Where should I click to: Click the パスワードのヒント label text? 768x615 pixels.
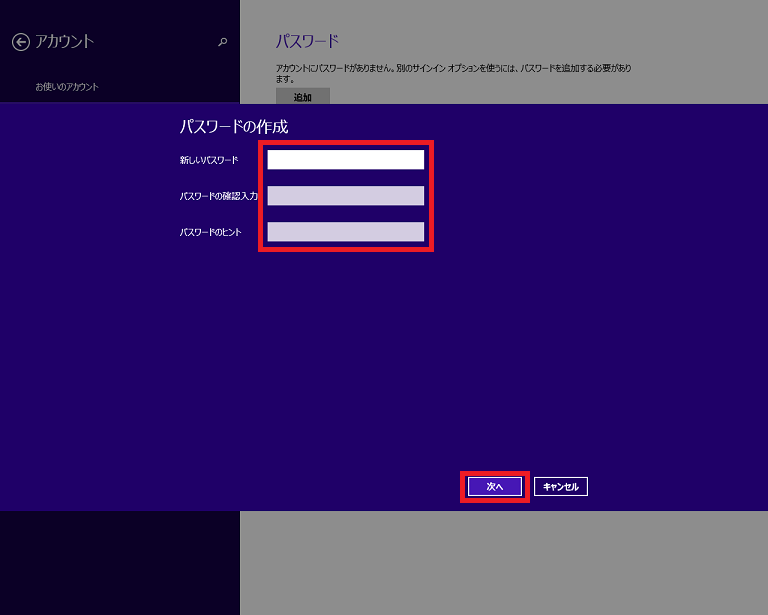click(x=210, y=232)
